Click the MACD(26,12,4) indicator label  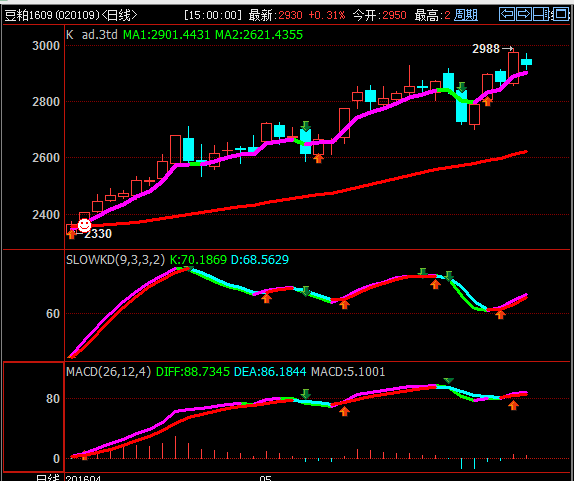point(109,372)
